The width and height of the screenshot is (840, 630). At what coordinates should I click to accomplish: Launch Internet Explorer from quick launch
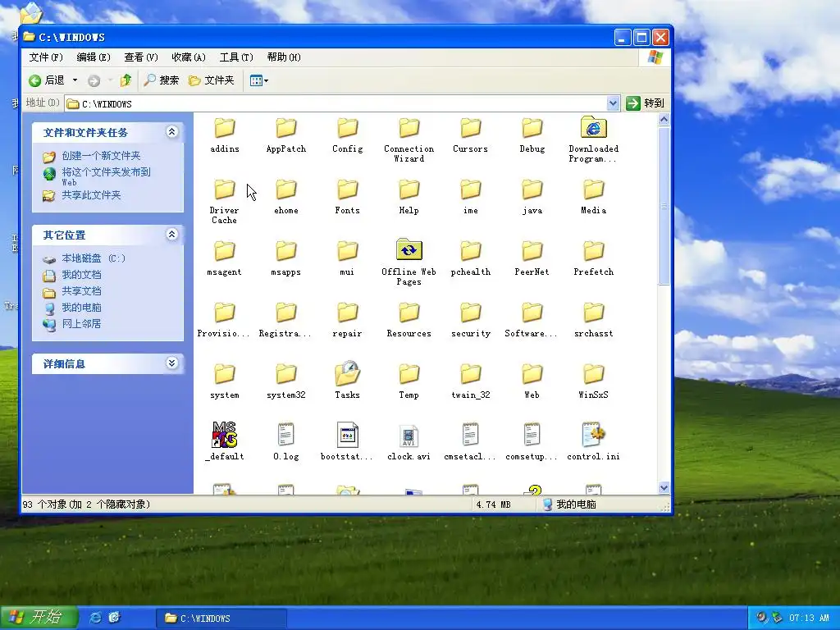pyautogui.click(x=95, y=618)
